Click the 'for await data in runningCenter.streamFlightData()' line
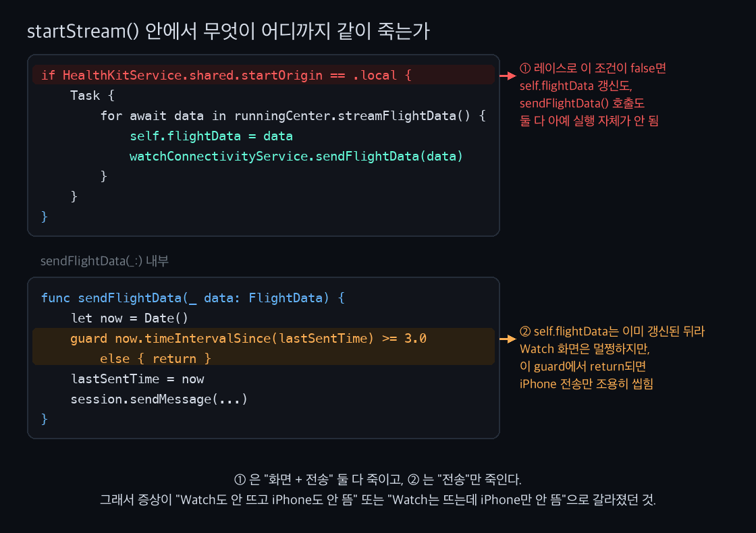756x533 pixels. [293, 115]
